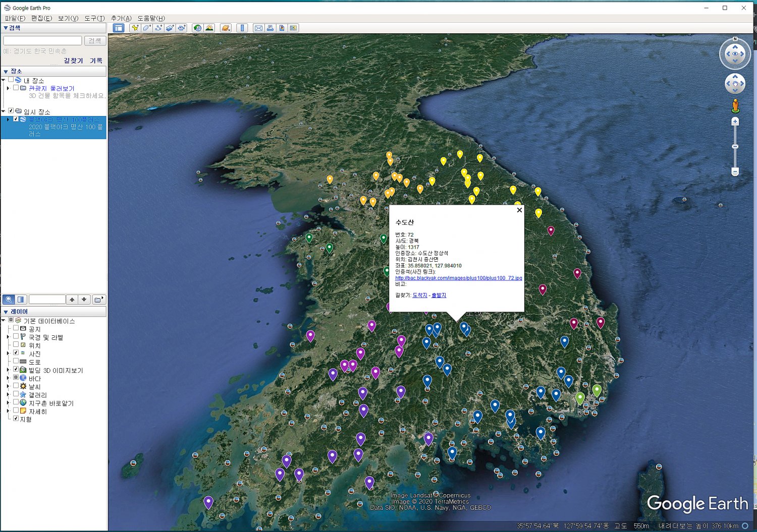Close the 수도산 info balloon

coord(519,210)
